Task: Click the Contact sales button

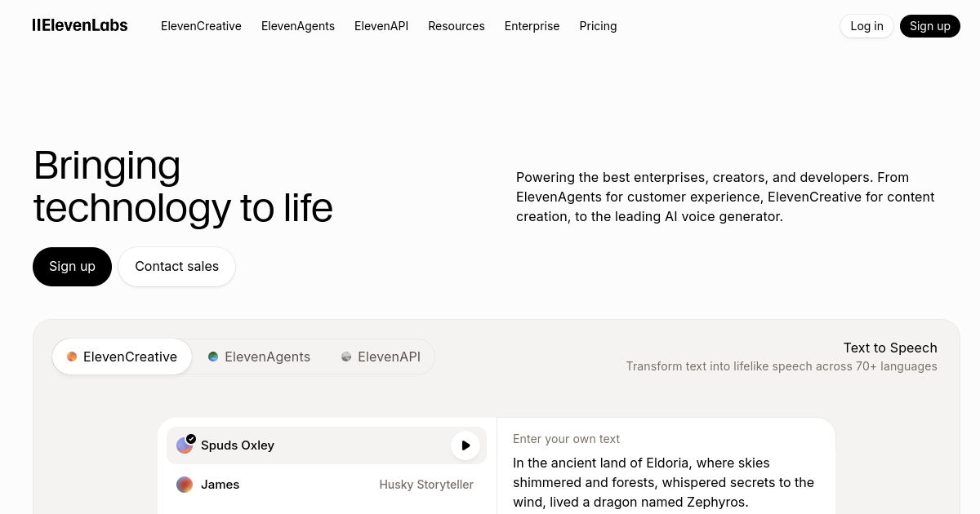Action: [176, 267]
